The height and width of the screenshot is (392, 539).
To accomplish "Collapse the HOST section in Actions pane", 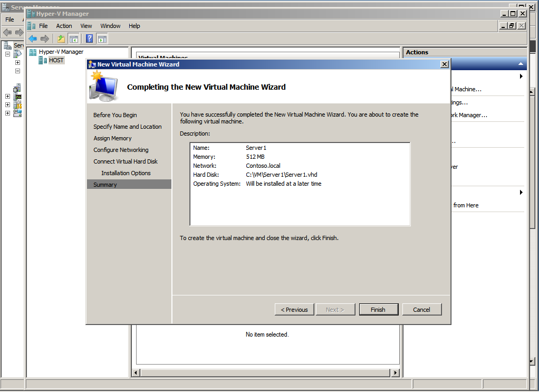I will click(521, 64).
